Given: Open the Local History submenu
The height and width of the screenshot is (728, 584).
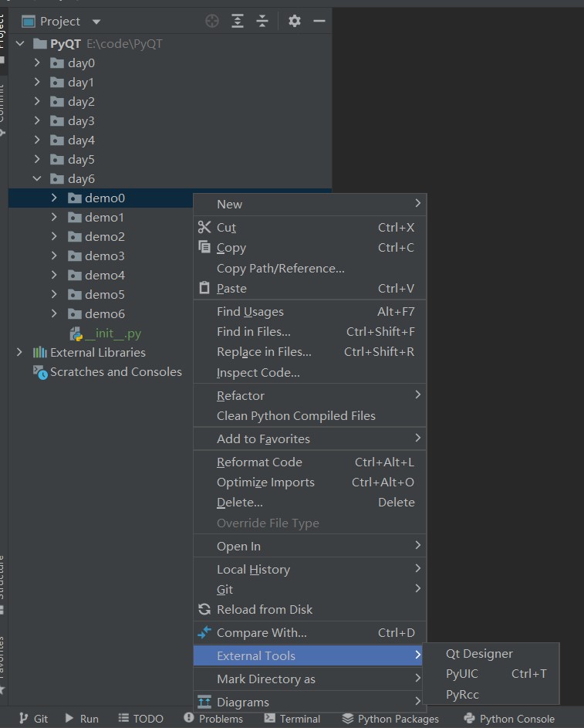Looking at the screenshot, I should (x=310, y=569).
